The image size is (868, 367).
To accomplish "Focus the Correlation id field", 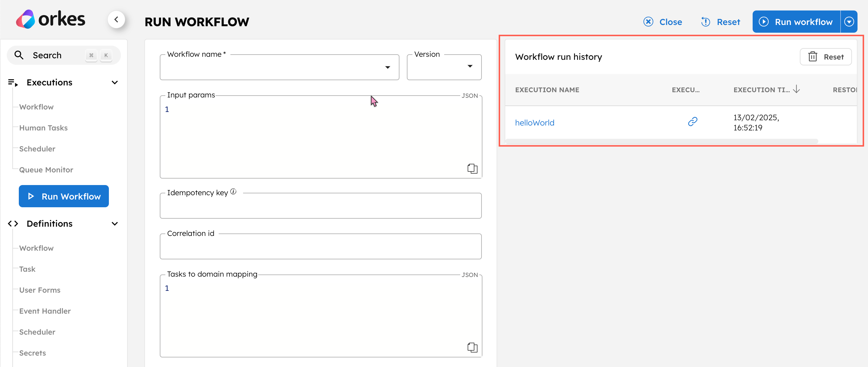I will point(321,246).
